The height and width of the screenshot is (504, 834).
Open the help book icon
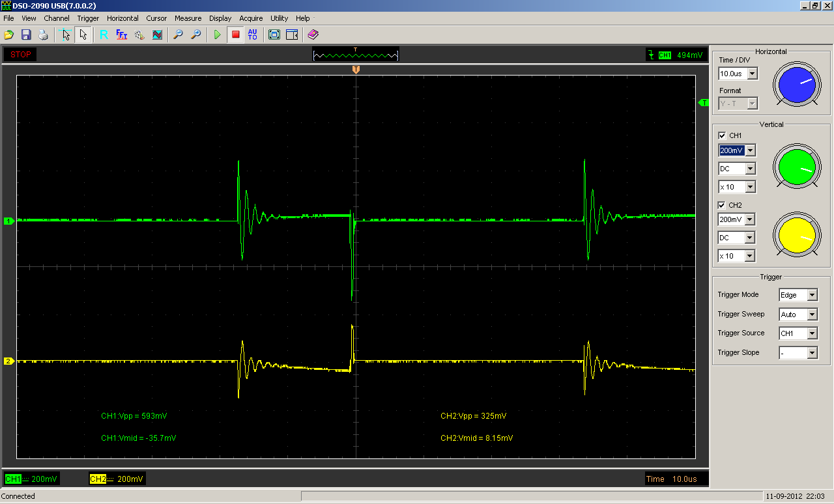[313, 35]
